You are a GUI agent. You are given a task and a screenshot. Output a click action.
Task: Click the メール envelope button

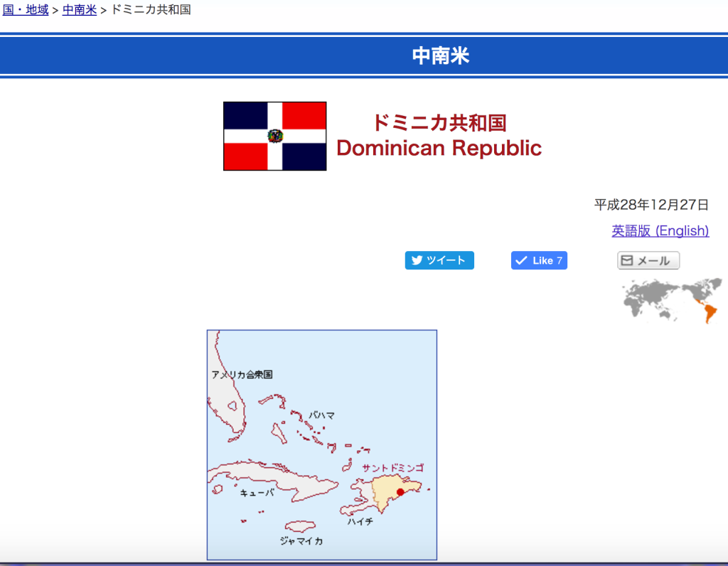pos(648,260)
